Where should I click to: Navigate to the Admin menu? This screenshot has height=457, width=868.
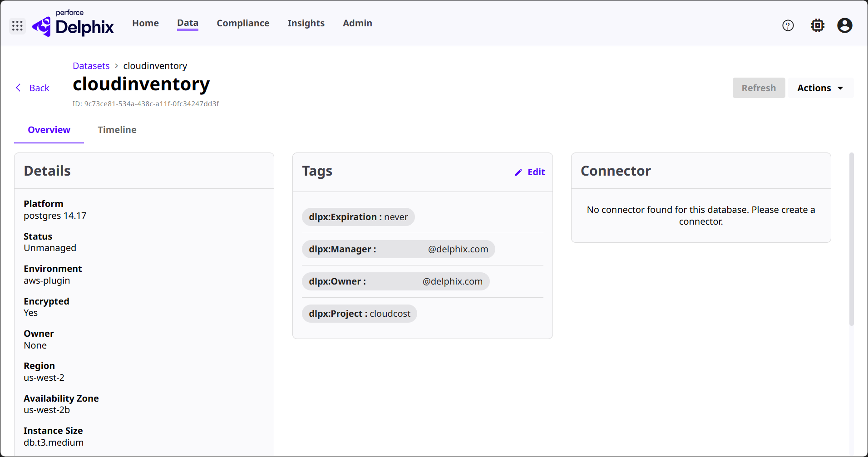(357, 23)
